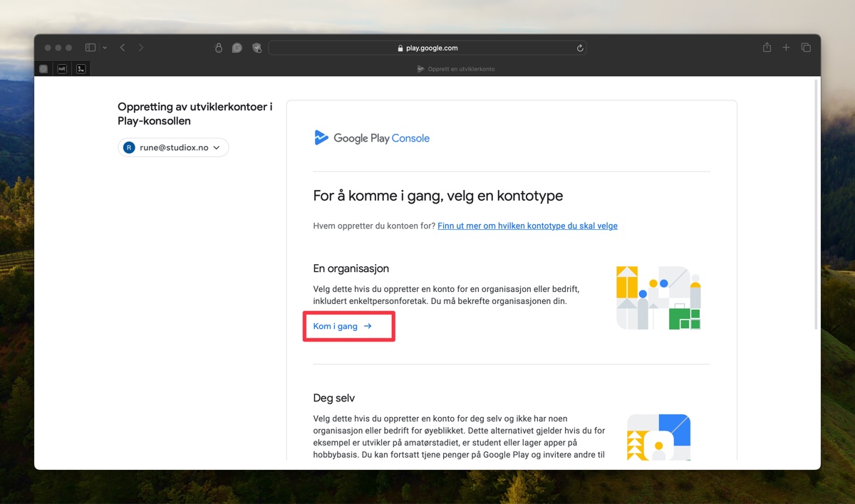Click the 'Deg selv' illustration image
The height and width of the screenshot is (504, 855).
tap(659, 437)
